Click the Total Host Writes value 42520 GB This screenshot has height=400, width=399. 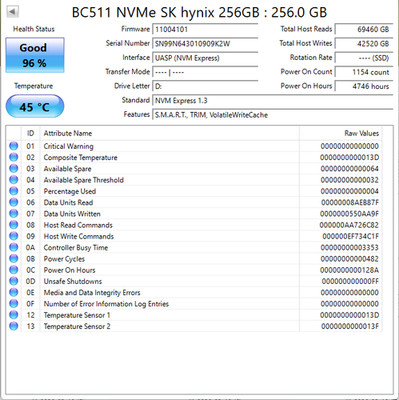point(364,44)
